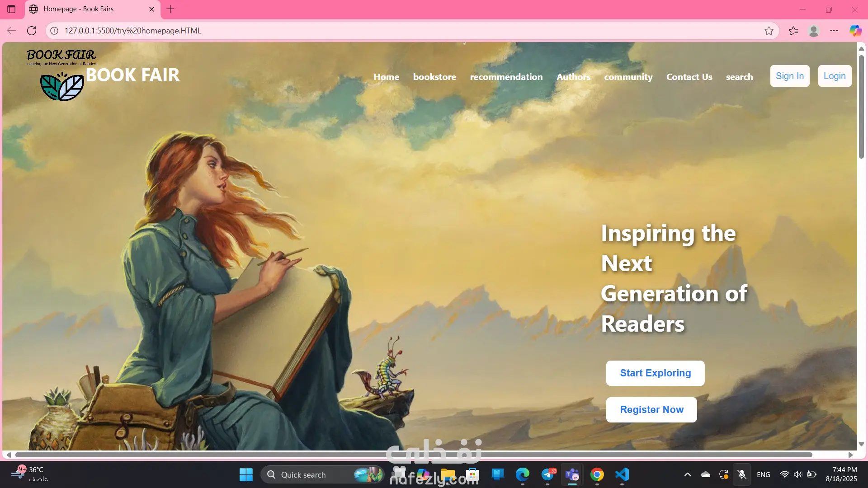Open the Wi-Fi network tray icon
Screen dimensions: 868x488
[785, 474]
